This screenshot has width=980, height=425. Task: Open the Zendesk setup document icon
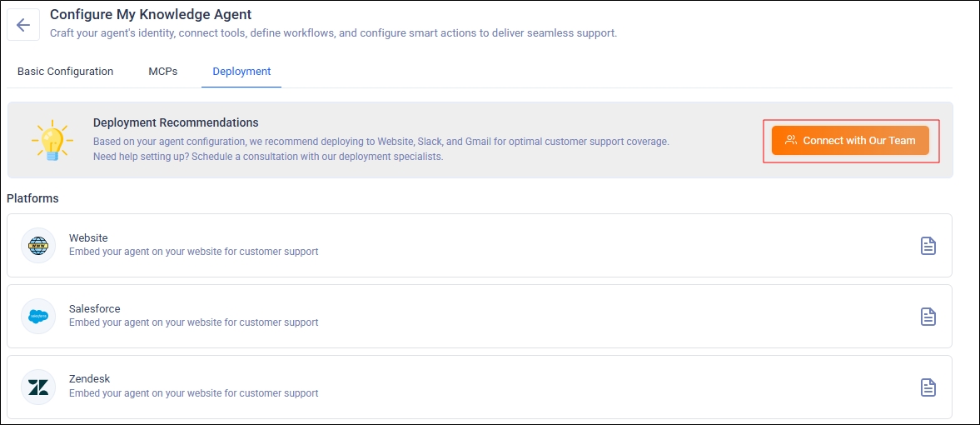[928, 387]
